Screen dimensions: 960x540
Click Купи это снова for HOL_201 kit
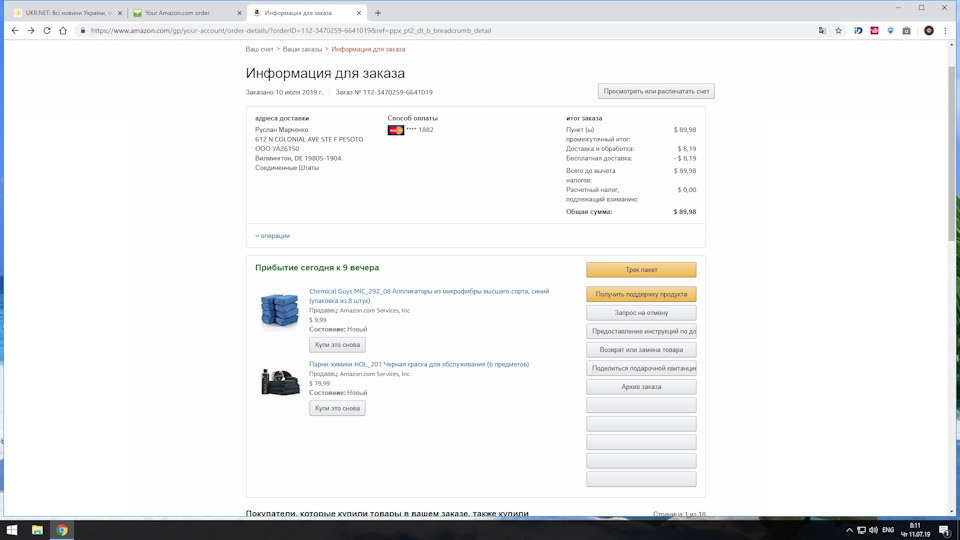coord(337,408)
